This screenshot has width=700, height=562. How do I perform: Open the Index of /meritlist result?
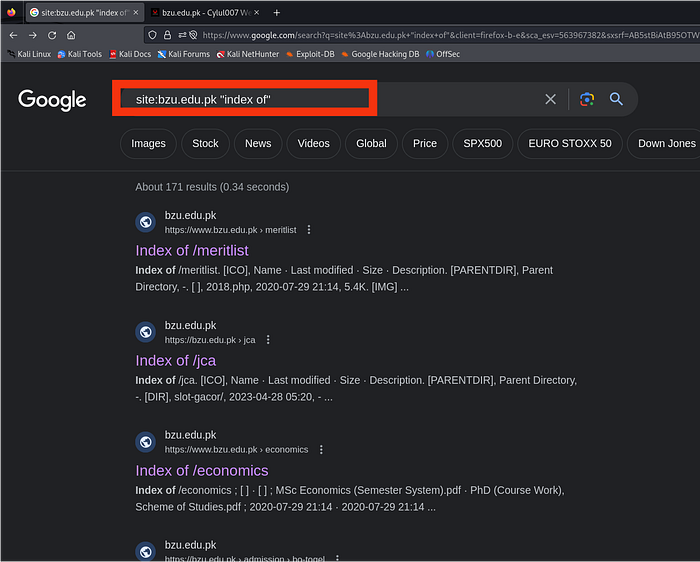tap(192, 250)
